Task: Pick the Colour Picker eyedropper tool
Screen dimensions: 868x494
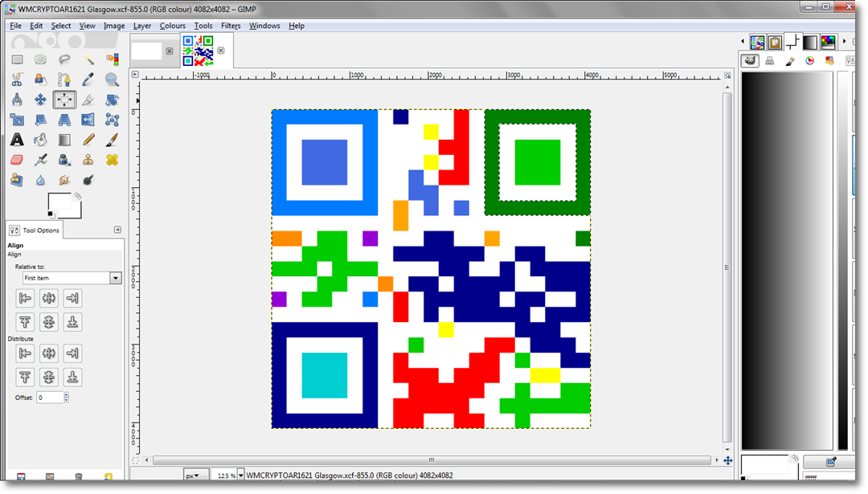Action: pyautogui.click(x=88, y=80)
